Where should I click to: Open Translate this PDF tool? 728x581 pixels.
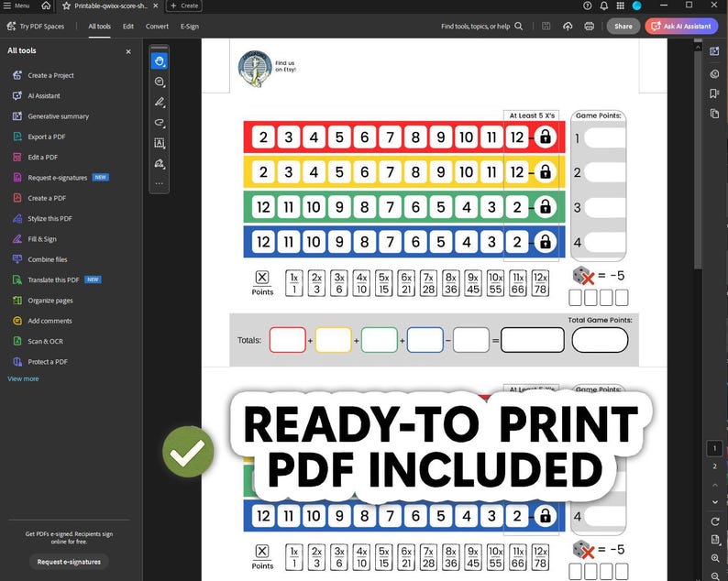point(56,280)
